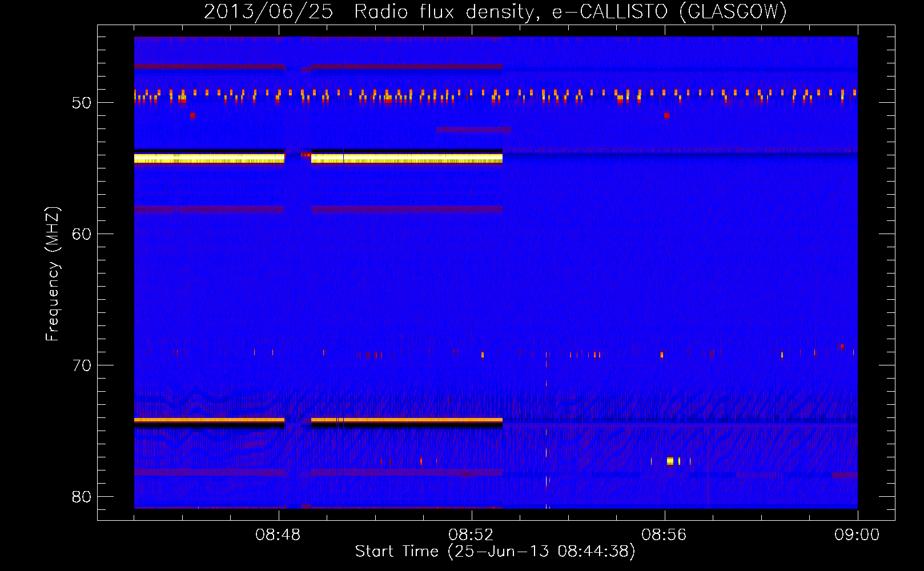Click the Start Time axis label text

[x=495, y=552]
